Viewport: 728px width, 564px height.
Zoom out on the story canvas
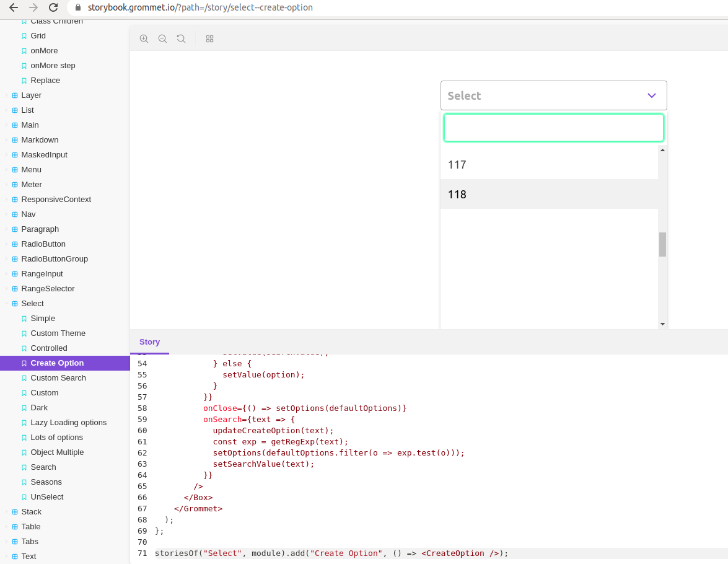pyautogui.click(x=162, y=39)
